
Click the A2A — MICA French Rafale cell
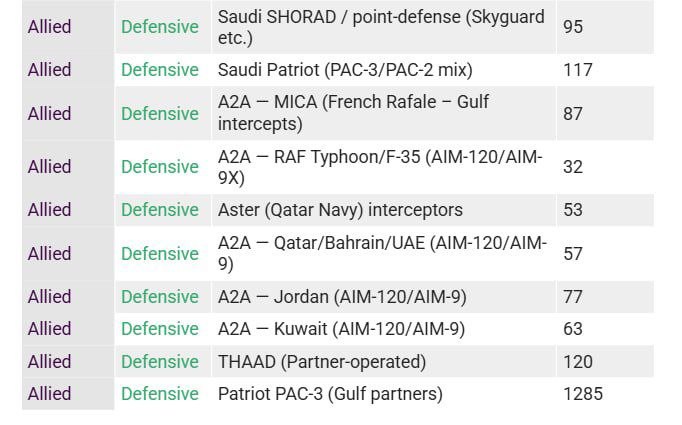click(353, 113)
